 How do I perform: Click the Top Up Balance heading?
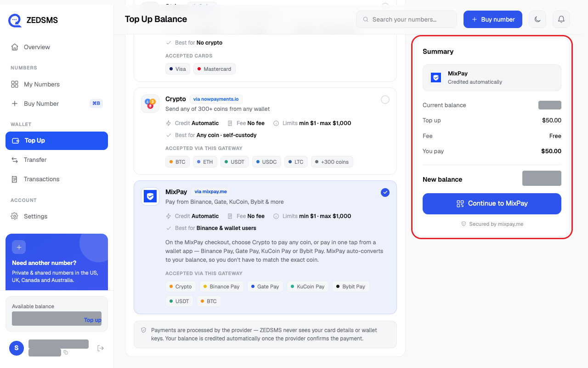156,19
